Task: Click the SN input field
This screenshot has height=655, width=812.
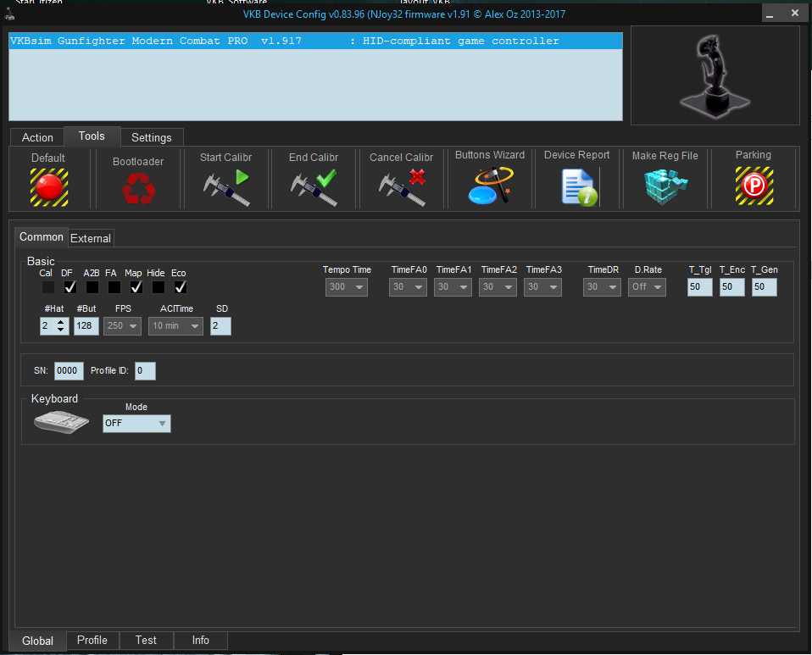Action: (x=69, y=371)
